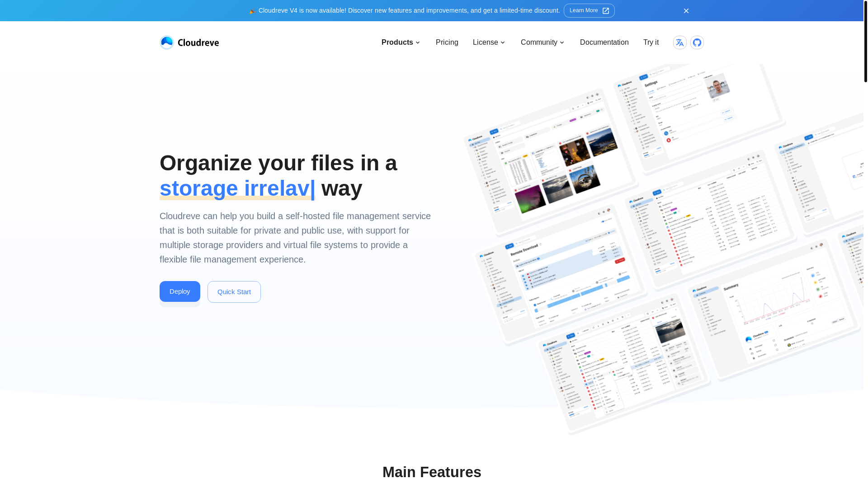This screenshot has height=488, width=868.
Task: Open the Documentation page
Action: tap(604, 42)
